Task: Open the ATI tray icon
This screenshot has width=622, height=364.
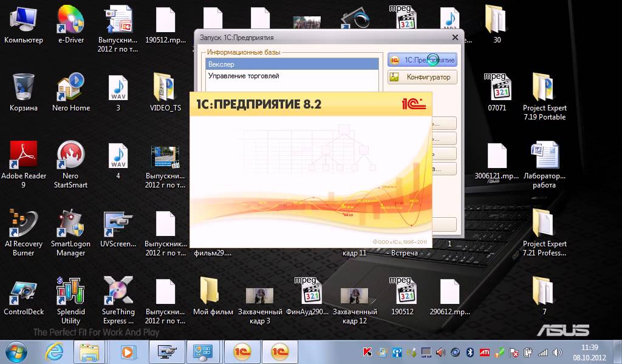Action: pos(484,352)
